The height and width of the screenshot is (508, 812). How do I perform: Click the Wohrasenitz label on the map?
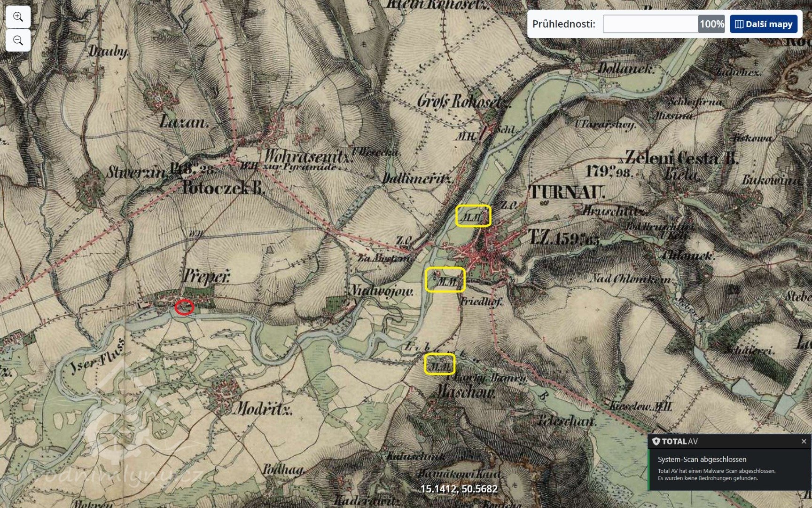308,156
